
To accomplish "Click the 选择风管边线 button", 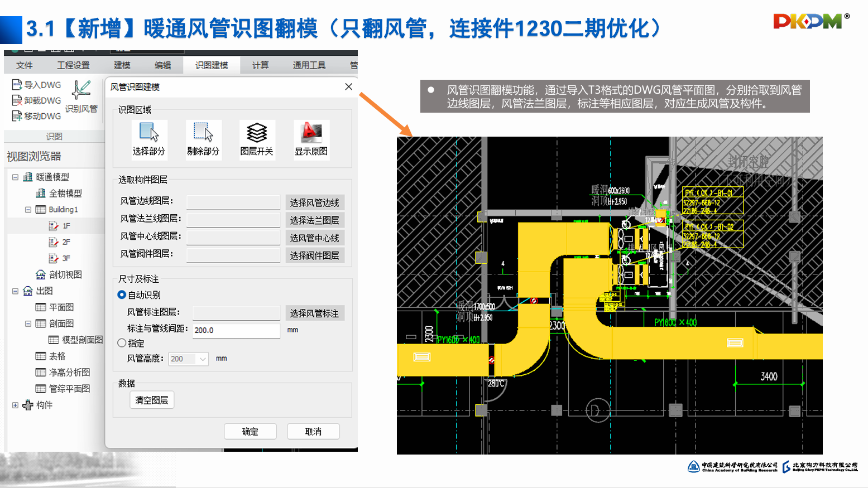I will [315, 202].
